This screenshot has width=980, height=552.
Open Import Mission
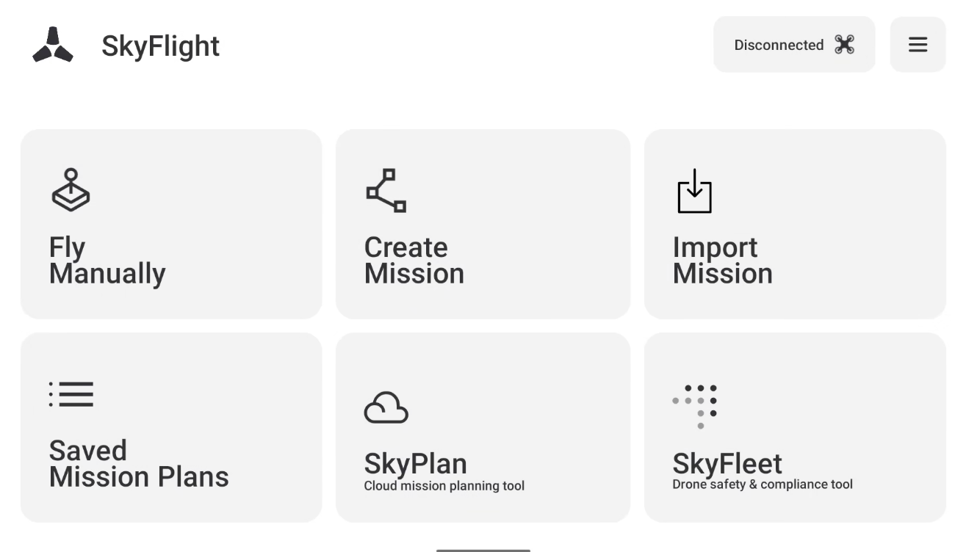795,224
